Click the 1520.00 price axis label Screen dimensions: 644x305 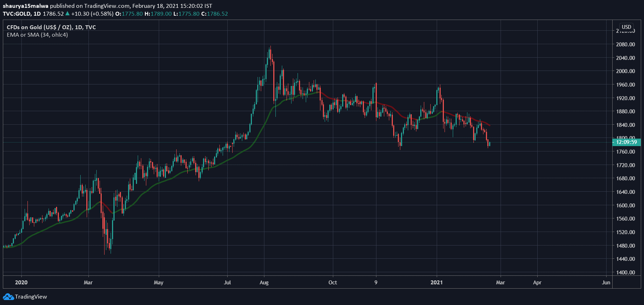click(x=625, y=232)
